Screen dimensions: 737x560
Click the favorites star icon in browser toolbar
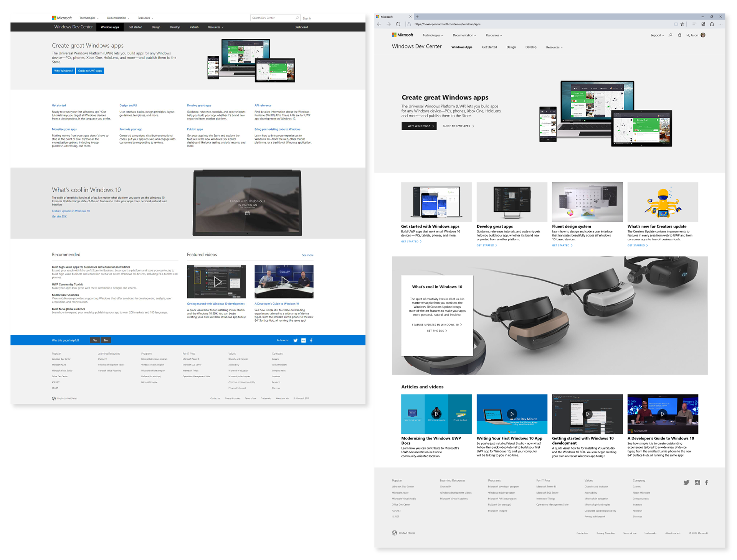click(x=682, y=24)
